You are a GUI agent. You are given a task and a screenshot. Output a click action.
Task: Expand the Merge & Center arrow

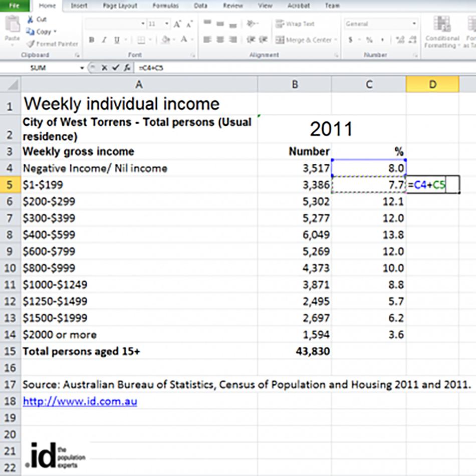click(336, 40)
